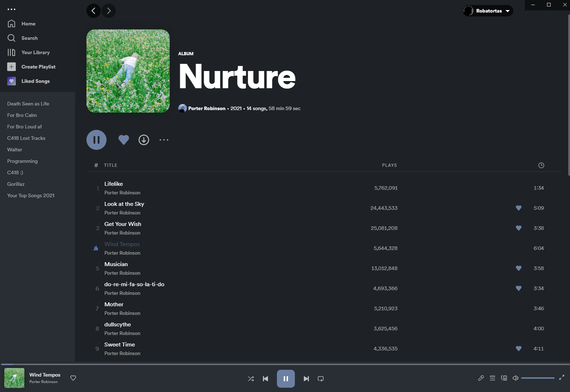Open the app menu three dots
Viewport: 570px width, 392px height.
(x=11, y=9)
